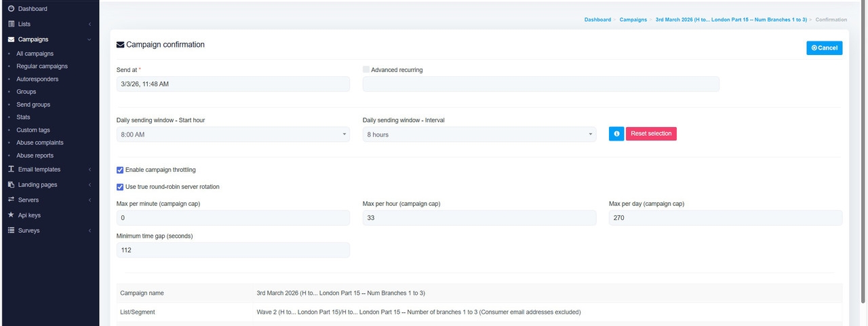Image resolution: width=868 pixels, height=326 pixels.
Task: Follow the 3rd March 2026 campaign breadcrumb
Action: [x=731, y=20]
